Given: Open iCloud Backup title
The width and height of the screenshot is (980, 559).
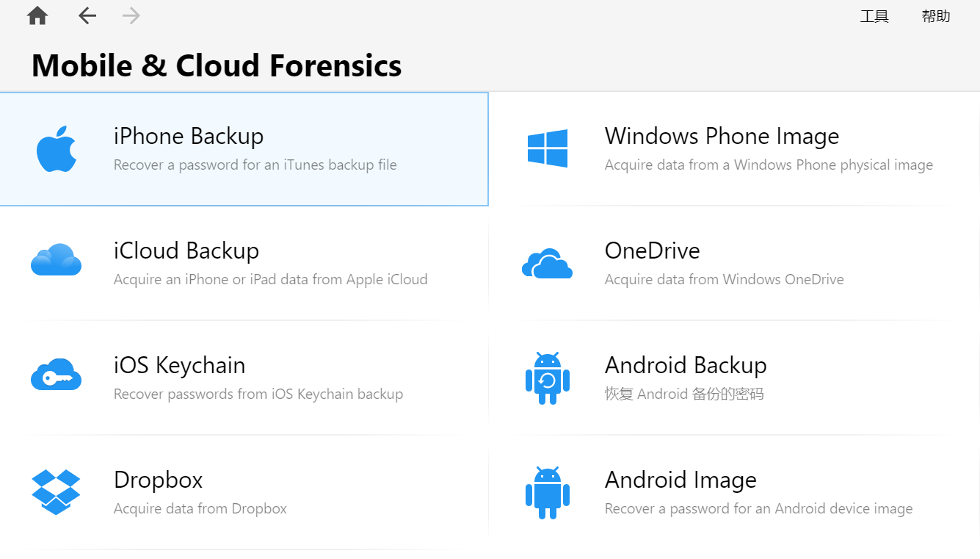Looking at the screenshot, I should 186,250.
